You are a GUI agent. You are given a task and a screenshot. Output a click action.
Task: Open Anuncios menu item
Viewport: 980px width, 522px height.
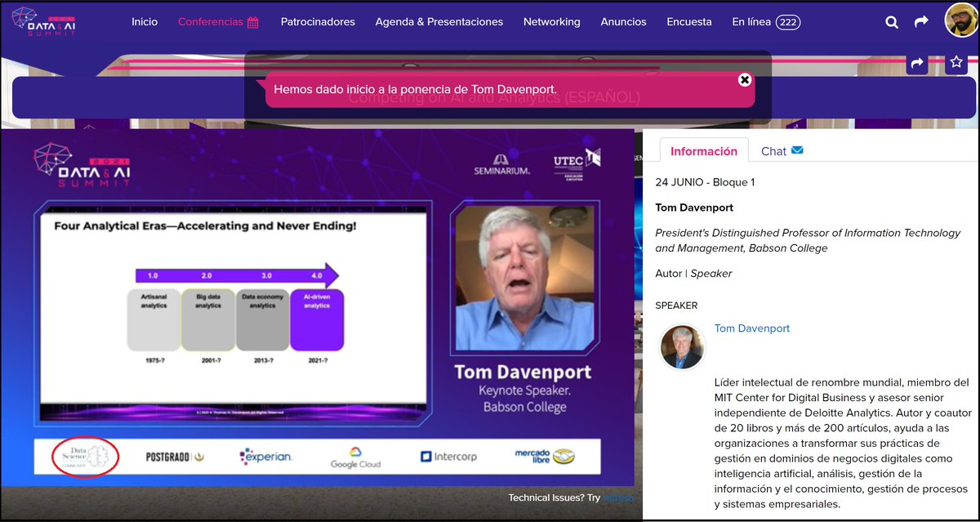coord(623,22)
